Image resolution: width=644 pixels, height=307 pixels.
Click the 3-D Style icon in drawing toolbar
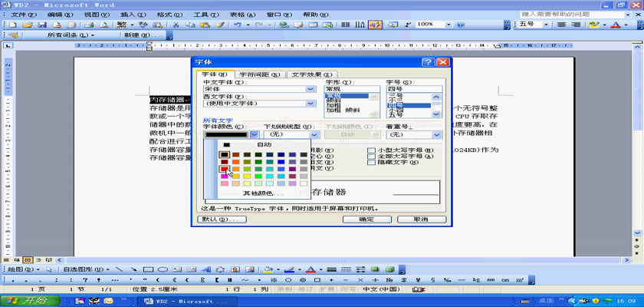click(x=389, y=269)
